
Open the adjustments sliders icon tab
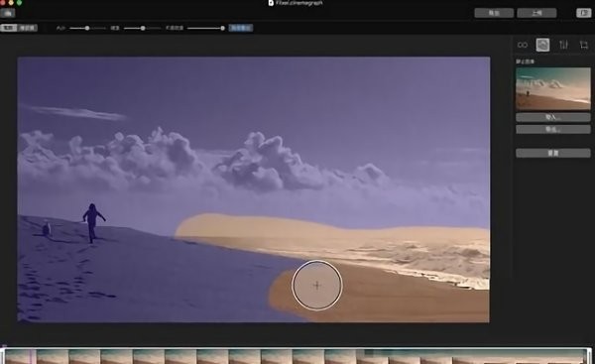563,45
